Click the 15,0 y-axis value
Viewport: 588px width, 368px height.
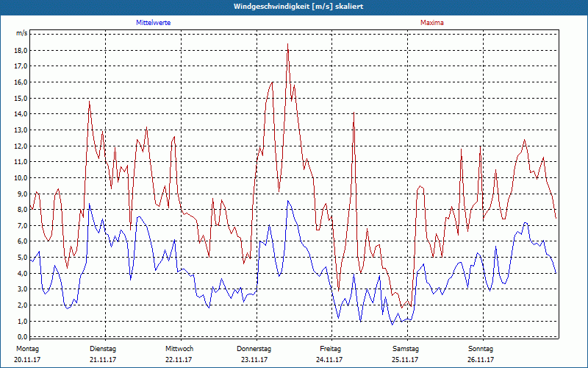[x=21, y=98]
